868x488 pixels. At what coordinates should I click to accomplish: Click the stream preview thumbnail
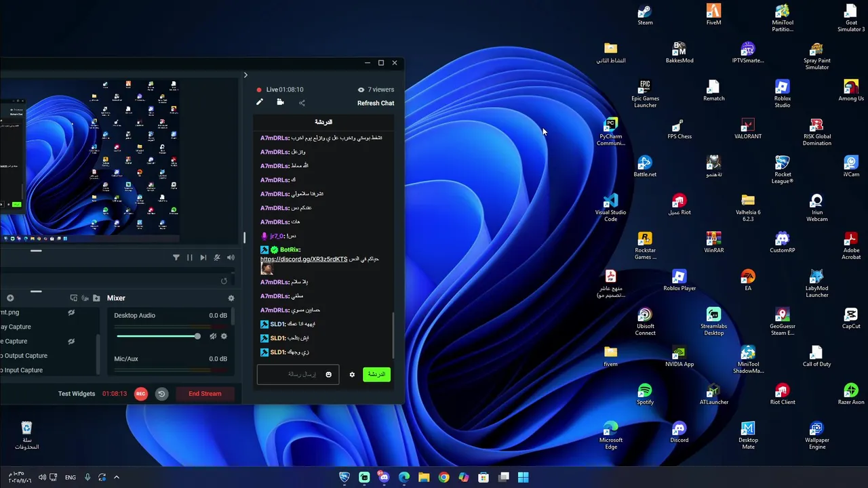tap(90, 161)
